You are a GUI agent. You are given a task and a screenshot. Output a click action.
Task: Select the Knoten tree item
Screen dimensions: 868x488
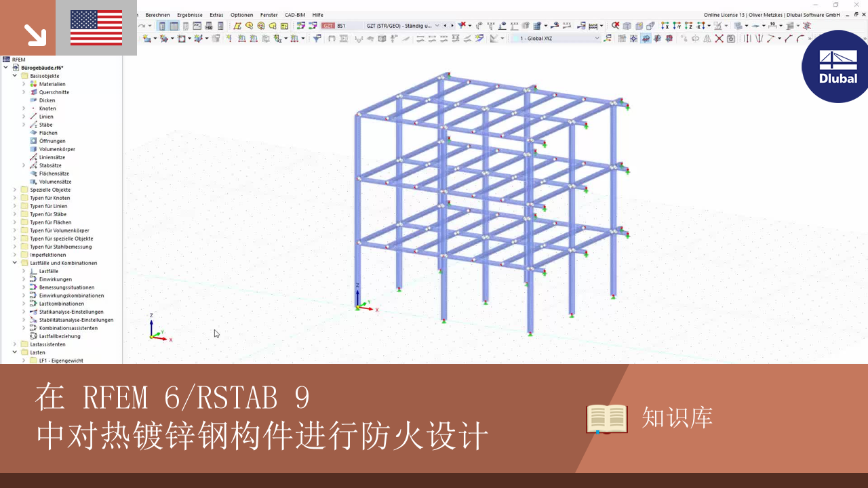click(47, 108)
